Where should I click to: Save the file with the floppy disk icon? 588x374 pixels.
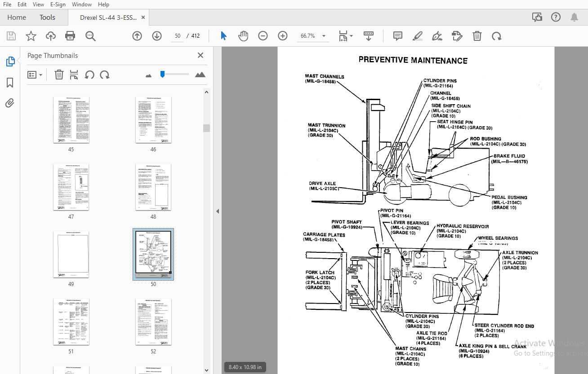(11, 36)
